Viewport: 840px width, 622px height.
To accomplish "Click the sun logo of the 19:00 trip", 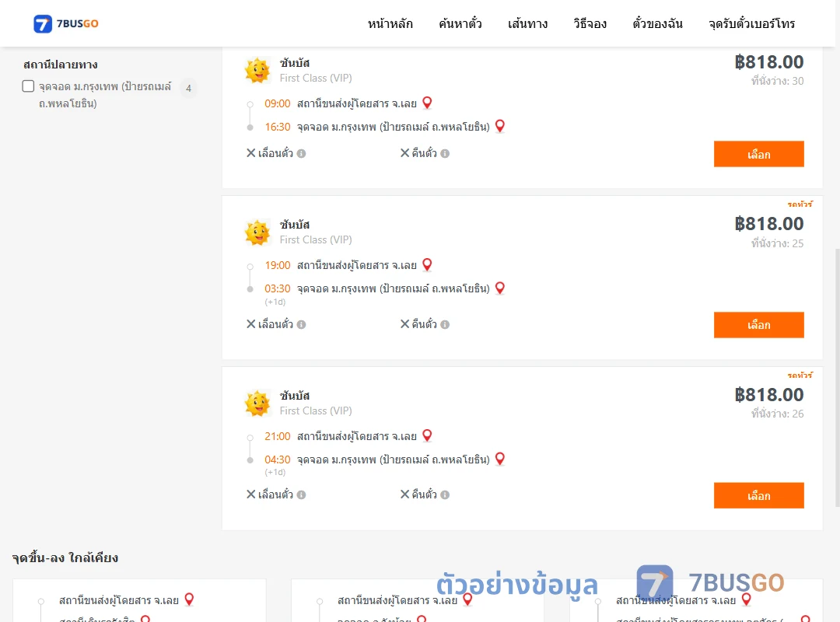I will 257,232.
